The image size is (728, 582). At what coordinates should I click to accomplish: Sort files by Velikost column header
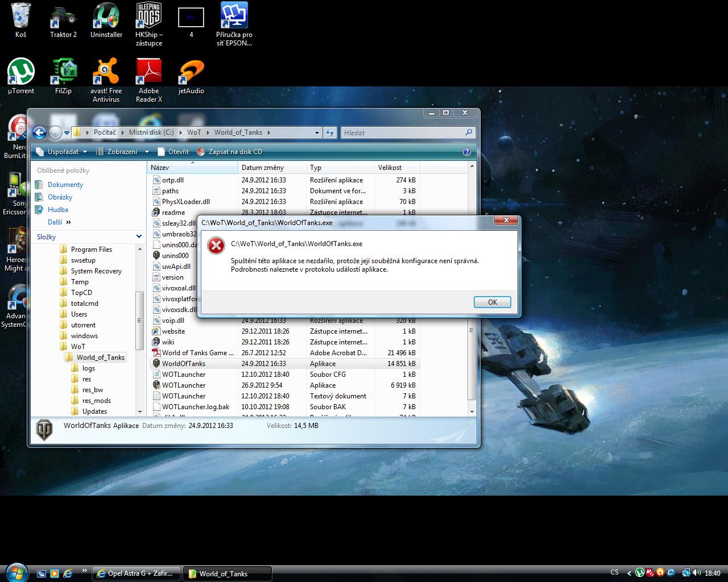[x=390, y=168]
